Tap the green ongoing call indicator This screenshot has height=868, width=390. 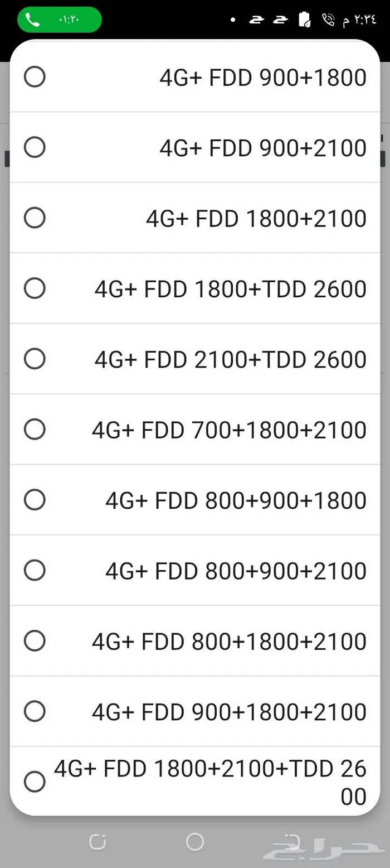click(59, 20)
